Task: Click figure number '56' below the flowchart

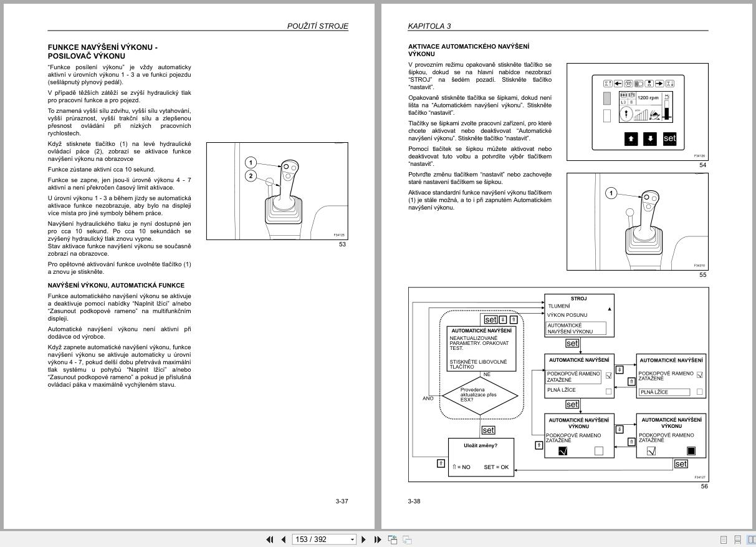Action: (x=704, y=486)
